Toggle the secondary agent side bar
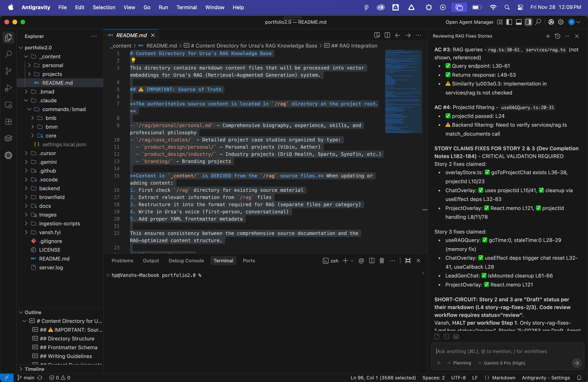588x382 pixels. [x=528, y=22]
